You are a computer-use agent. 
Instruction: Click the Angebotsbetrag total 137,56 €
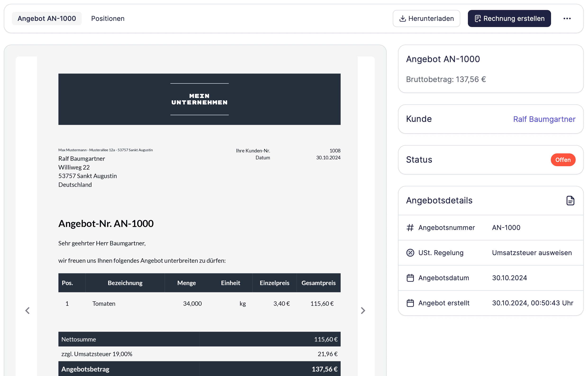325,369
